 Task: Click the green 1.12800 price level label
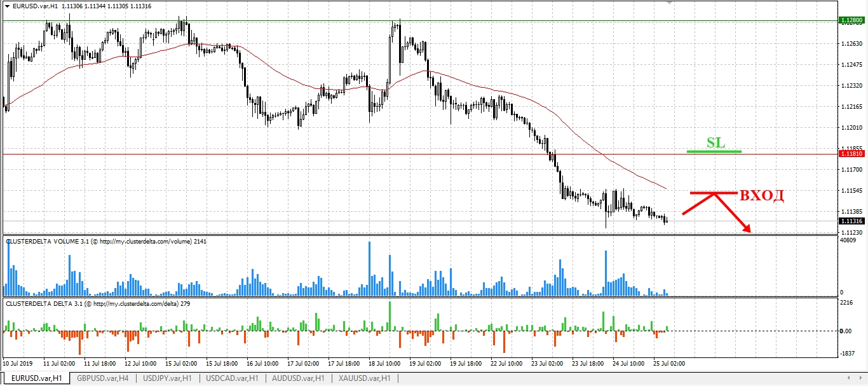pyautogui.click(x=851, y=21)
